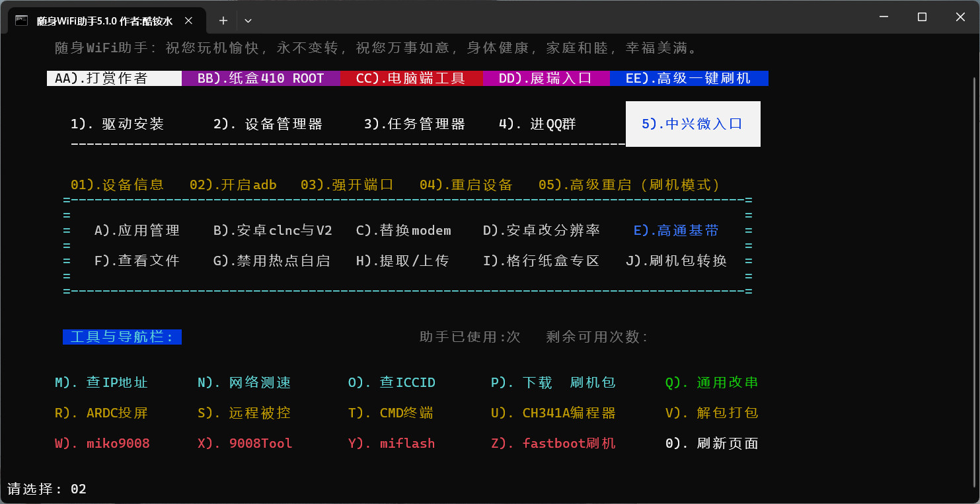
Task: Select the 随身WiFi助手5.1.0 tab
Action: click(104, 21)
